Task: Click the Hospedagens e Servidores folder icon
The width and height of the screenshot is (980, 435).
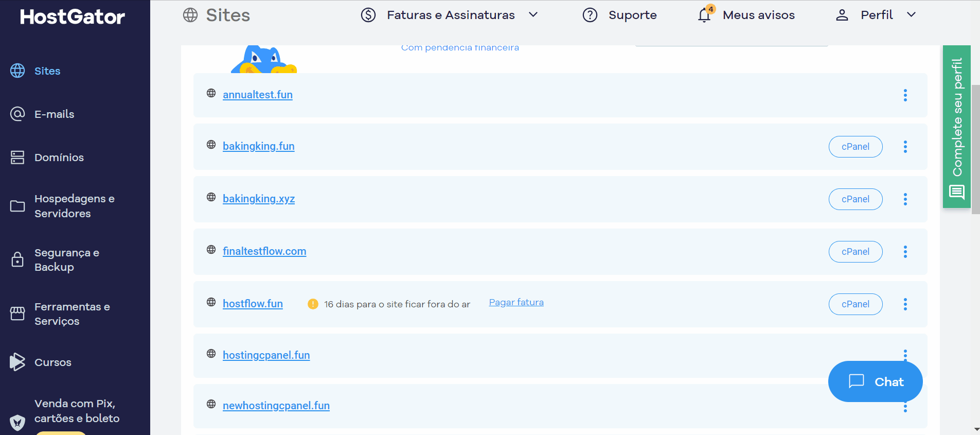Action: point(17,206)
